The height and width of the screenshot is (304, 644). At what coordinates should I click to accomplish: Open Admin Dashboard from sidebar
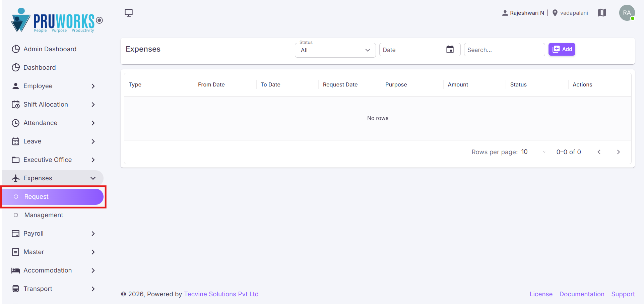click(x=50, y=49)
